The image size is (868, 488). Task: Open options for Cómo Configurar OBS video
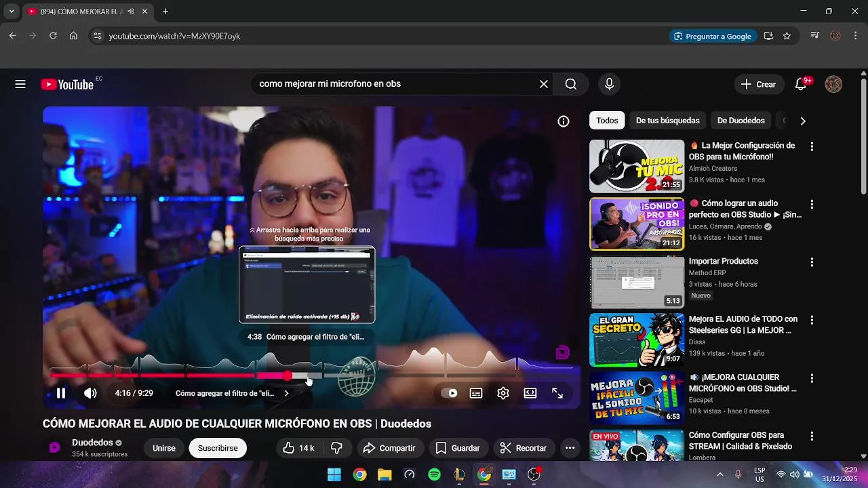pyautogui.click(x=812, y=436)
